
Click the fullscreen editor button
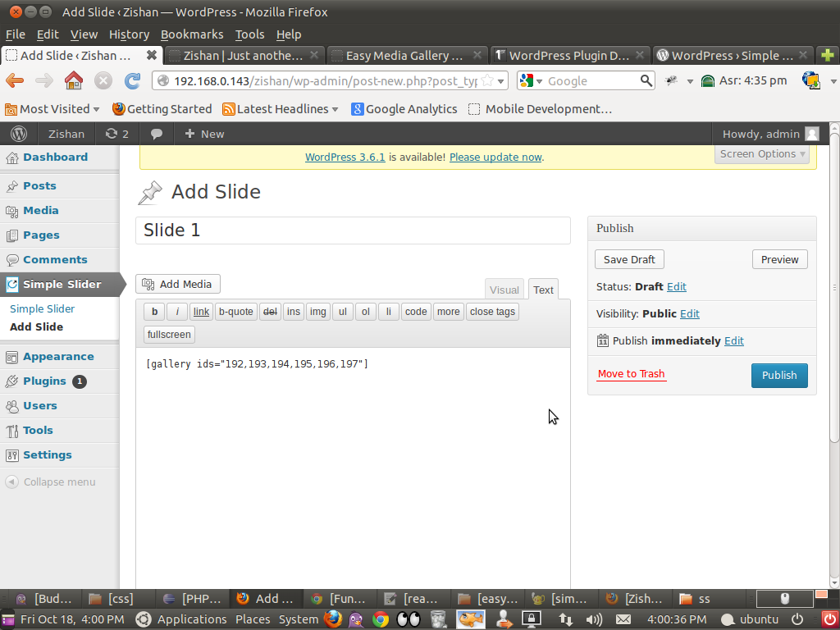pyautogui.click(x=169, y=335)
